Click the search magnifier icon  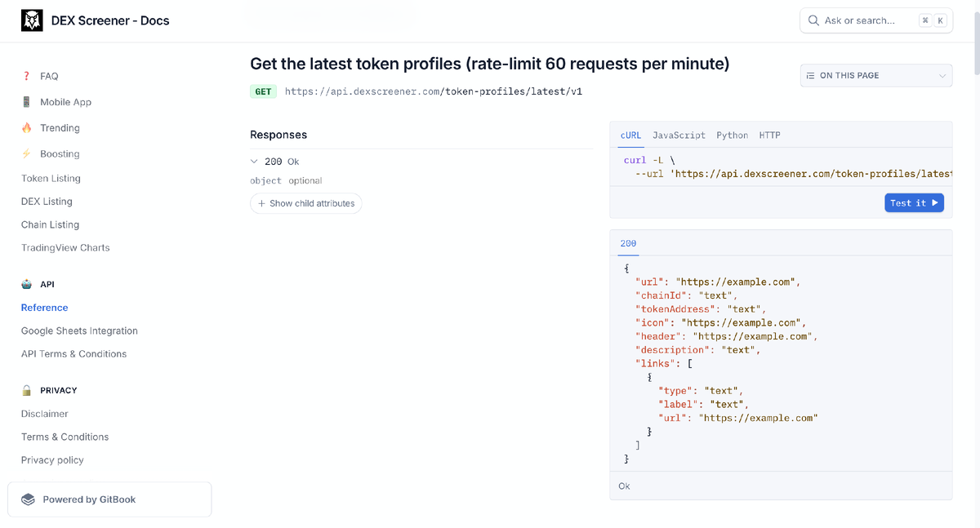(813, 20)
